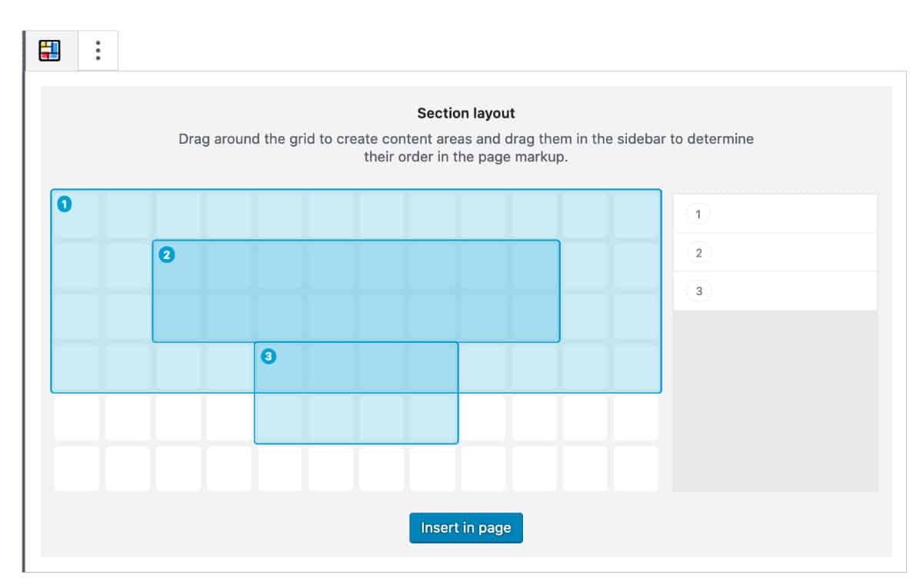Image resolution: width=923 pixels, height=588 pixels.
Task: Select the area 1 badge in grid
Action: click(x=65, y=204)
